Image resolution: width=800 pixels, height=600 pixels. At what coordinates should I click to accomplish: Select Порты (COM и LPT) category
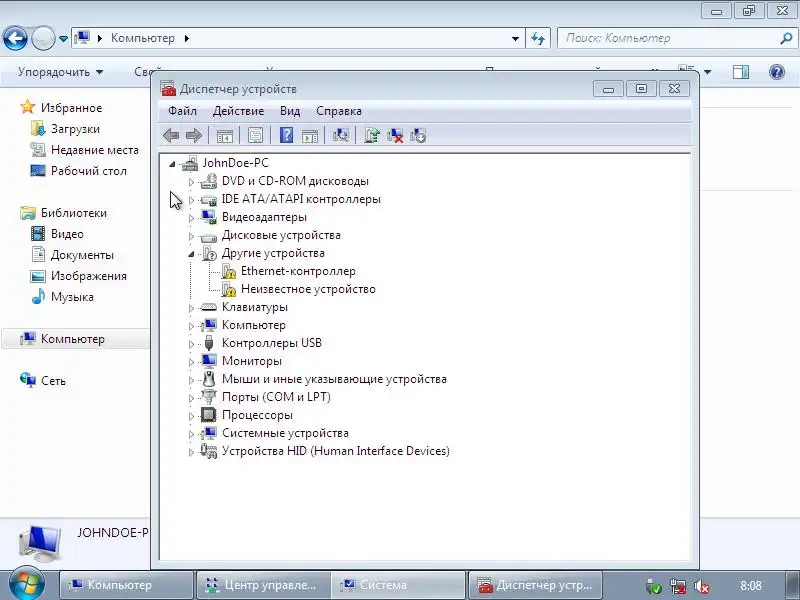pyautogui.click(x=276, y=397)
